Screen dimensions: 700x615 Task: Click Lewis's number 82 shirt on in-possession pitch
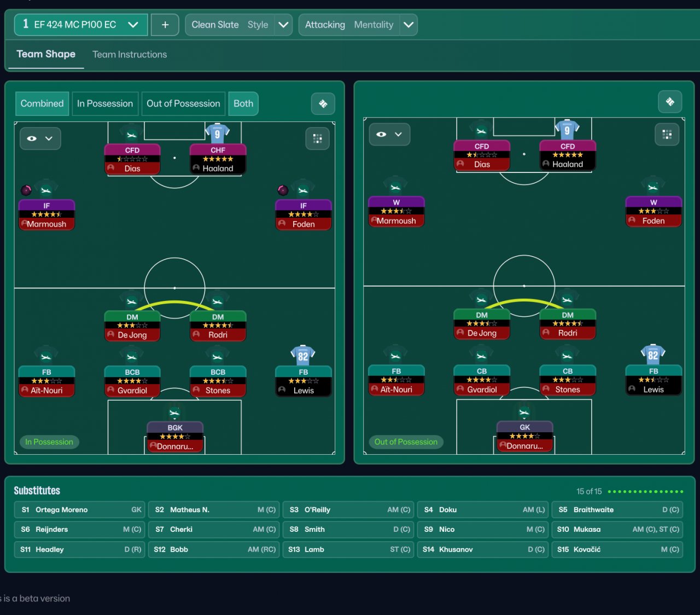click(x=303, y=356)
